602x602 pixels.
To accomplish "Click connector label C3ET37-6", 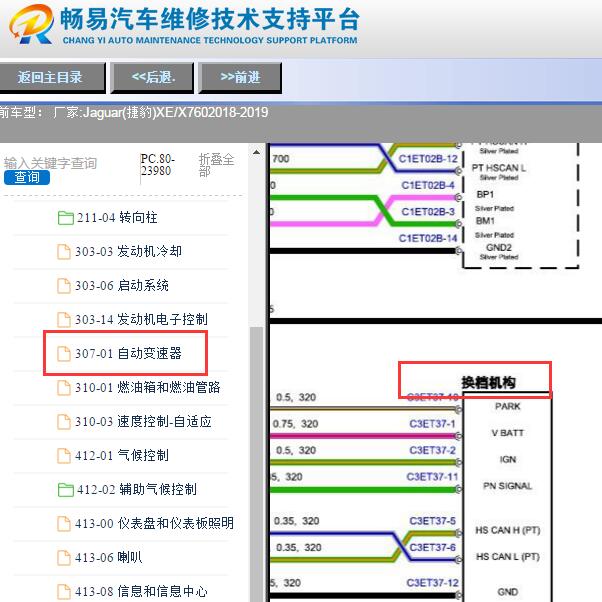I will (432, 547).
